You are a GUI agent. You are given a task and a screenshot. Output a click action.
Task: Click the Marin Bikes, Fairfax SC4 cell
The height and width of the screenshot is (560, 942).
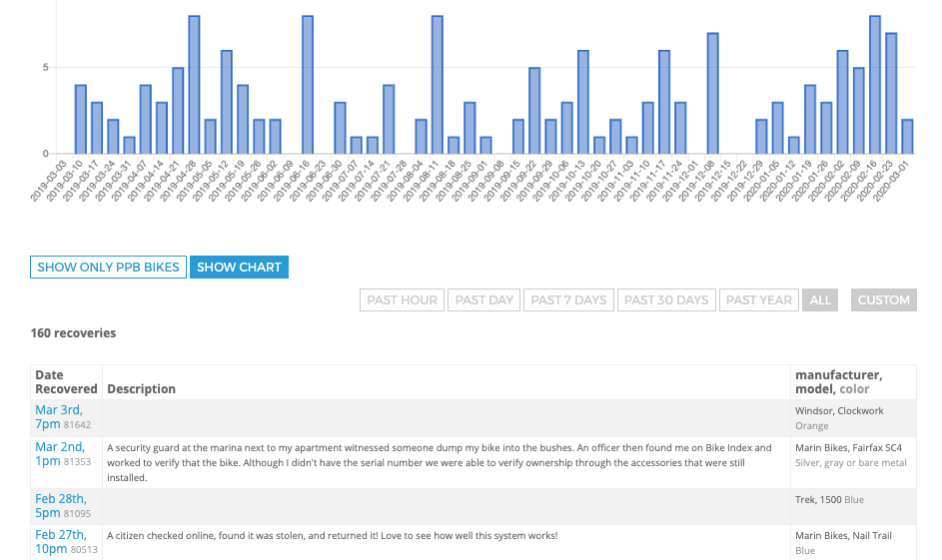(848, 447)
